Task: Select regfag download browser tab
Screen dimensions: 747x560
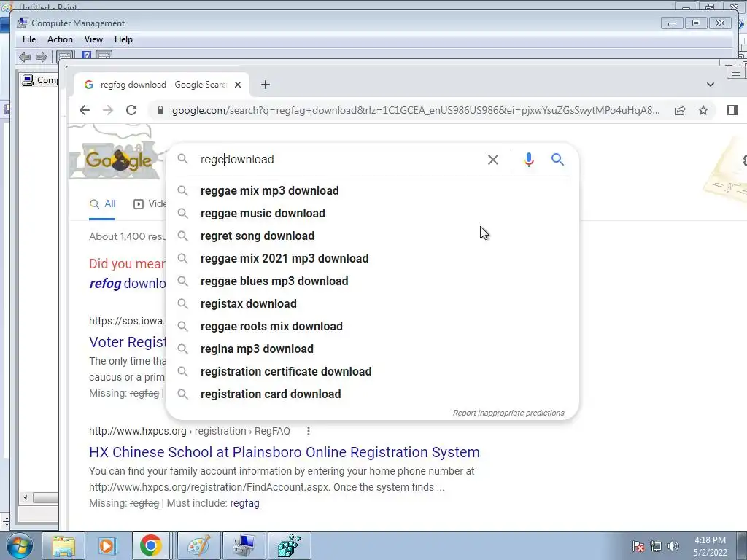Action: tap(162, 85)
